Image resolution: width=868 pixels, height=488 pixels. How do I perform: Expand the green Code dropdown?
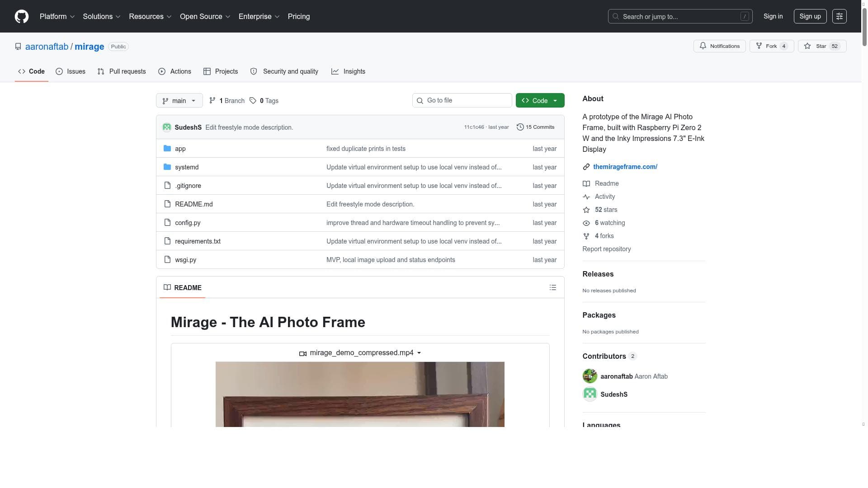coord(540,101)
